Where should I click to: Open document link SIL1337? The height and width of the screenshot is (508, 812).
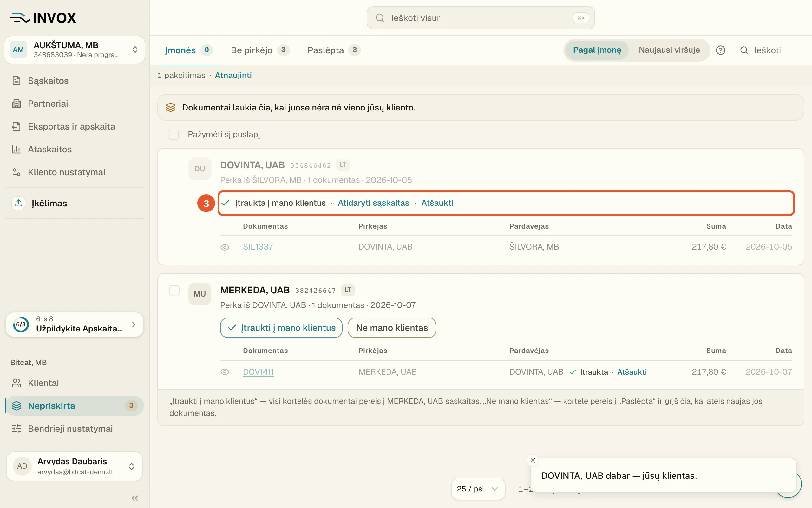[258, 247]
